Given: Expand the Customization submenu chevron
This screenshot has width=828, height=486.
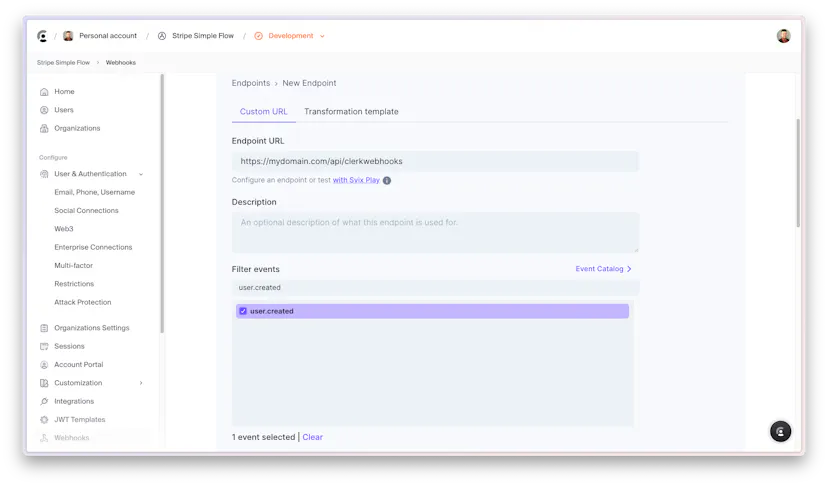Looking at the screenshot, I should tap(141, 383).
